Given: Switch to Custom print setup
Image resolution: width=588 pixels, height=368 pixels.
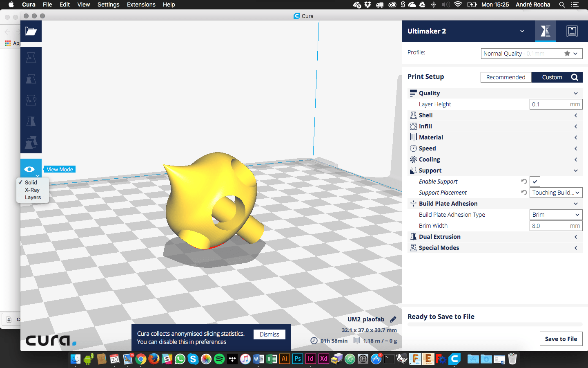Looking at the screenshot, I should pyautogui.click(x=552, y=77).
